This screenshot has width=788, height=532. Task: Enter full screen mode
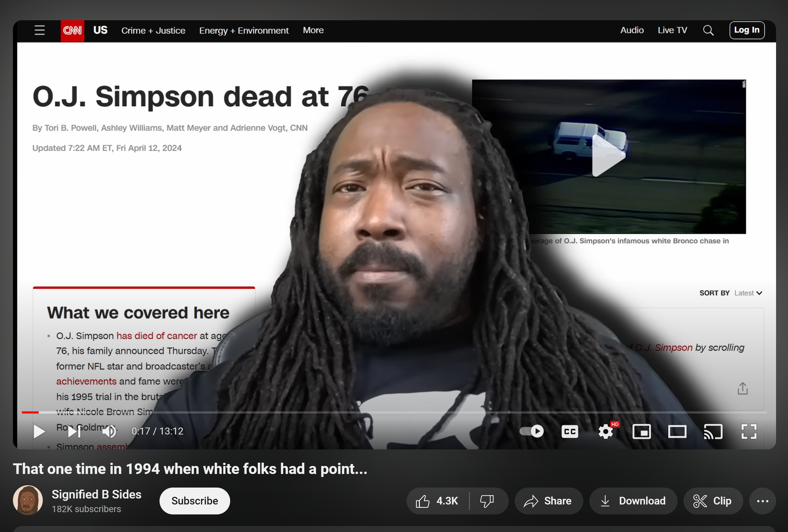(x=749, y=431)
